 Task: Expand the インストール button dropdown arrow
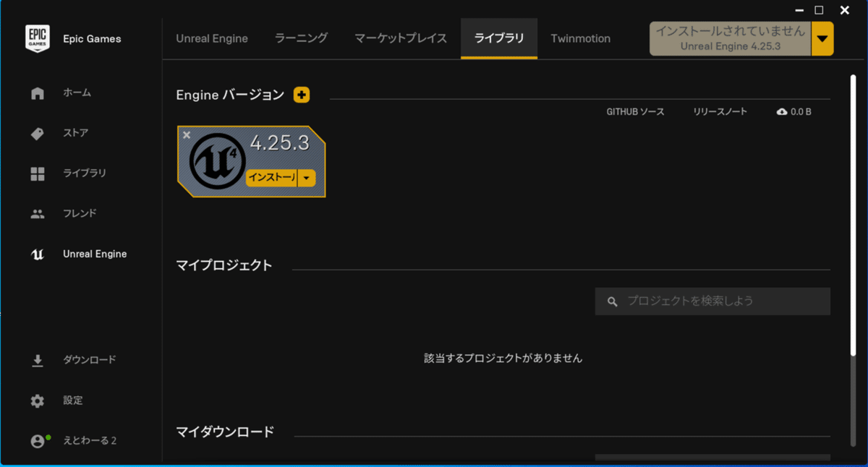tap(307, 178)
